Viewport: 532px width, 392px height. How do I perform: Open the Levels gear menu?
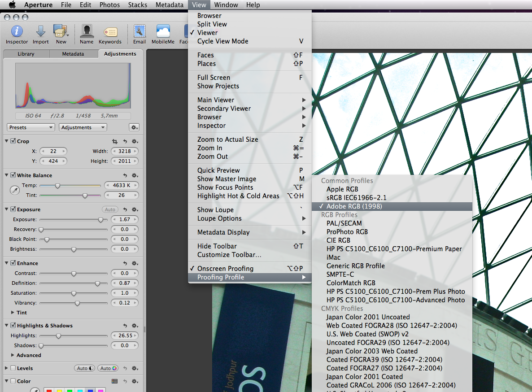[135, 368]
